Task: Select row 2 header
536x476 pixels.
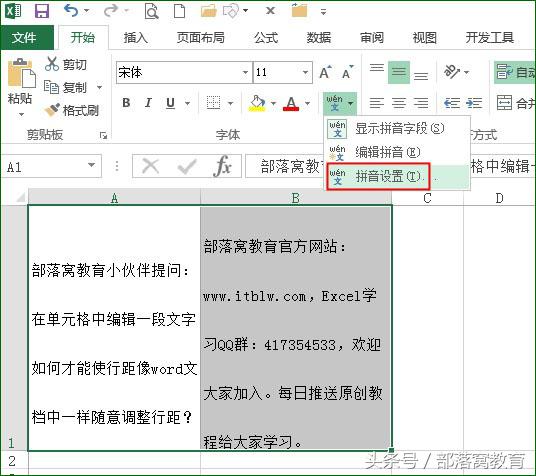Action: (x=13, y=461)
